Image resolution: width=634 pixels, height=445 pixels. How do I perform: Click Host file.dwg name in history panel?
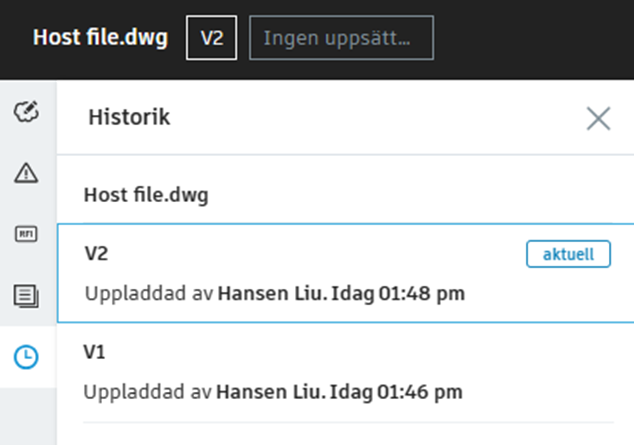[x=146, y=195]
